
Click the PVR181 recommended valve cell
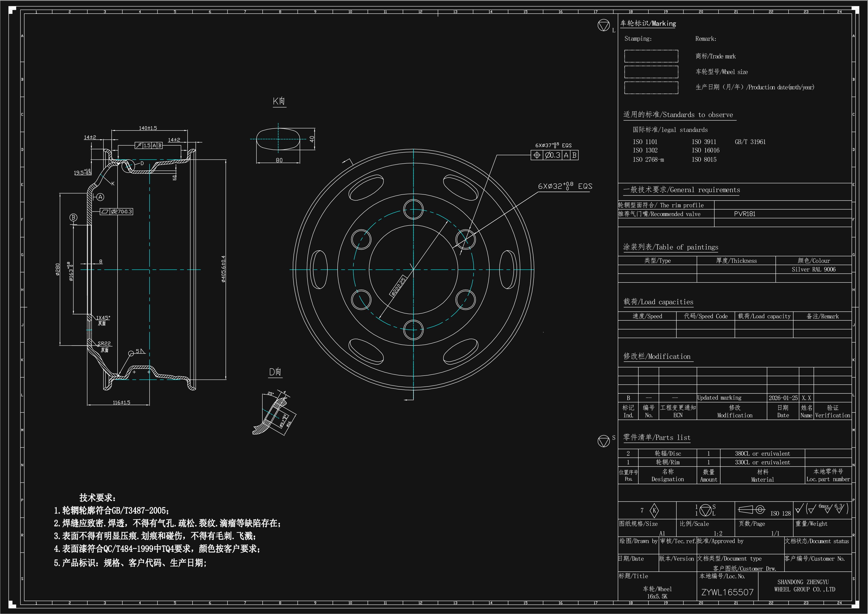pos(744,214)
